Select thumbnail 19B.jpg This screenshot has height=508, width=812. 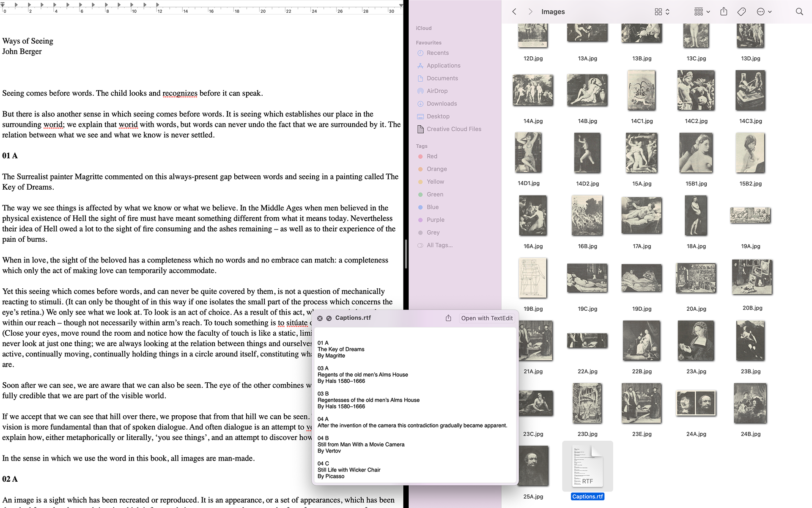pos(533,278)
